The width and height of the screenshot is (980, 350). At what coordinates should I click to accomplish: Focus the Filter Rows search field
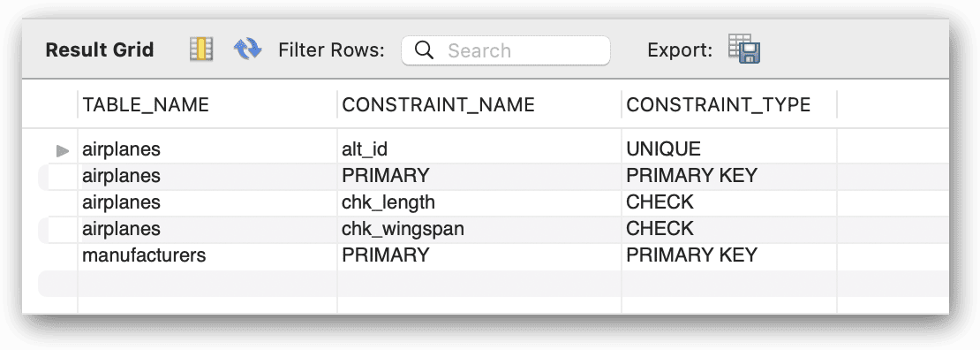tap(506, 50)
